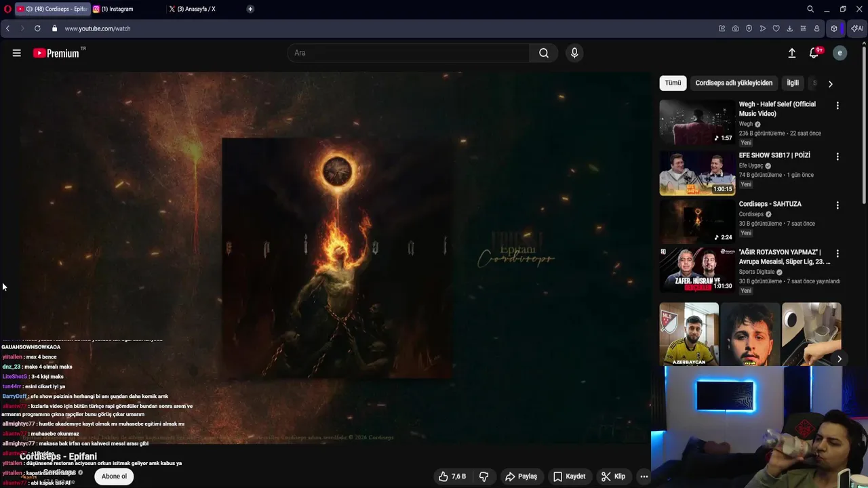Open the YouTube create/upload button
Image resolution: width=868 pixels, height=488 pixels.
tap(791, 53)
